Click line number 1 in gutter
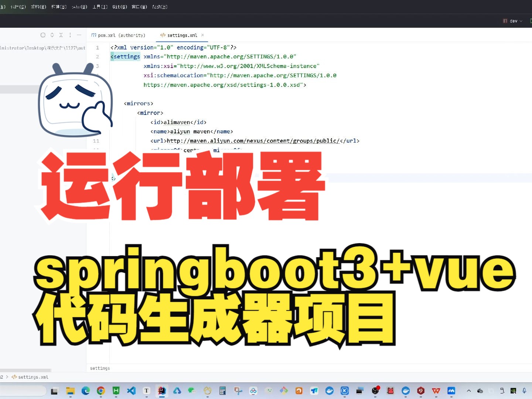The width and height of the screenshot is (532, 399). coord(98,48)
